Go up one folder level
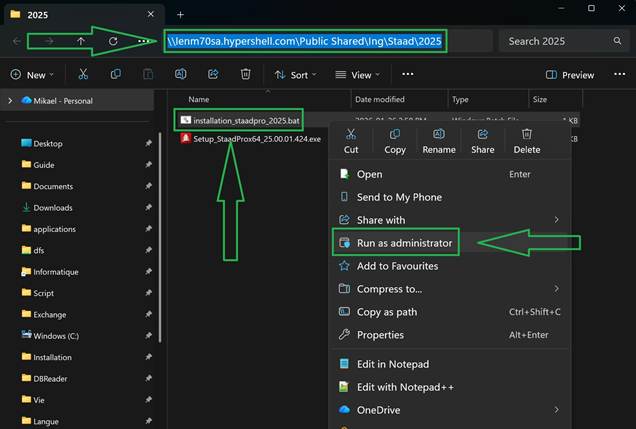Screen dimensions: 636x429 point(81,41)
